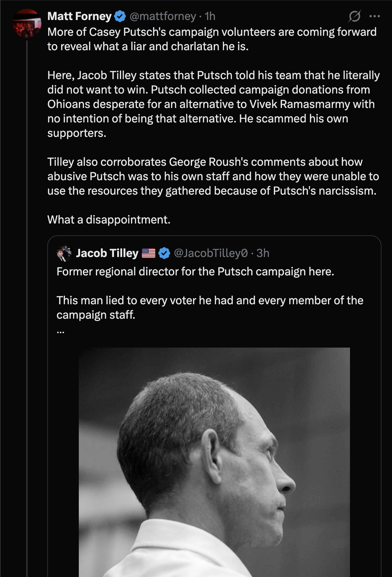This screenshot has width=392, height=577.
Task: Click the 'What a disappointment.' post text
Action: tap(109, 220)
